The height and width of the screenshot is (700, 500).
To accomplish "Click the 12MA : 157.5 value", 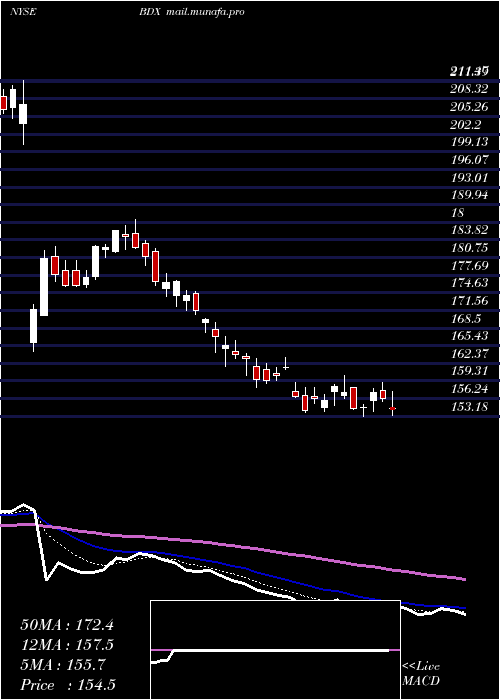I will click(67, 645).
